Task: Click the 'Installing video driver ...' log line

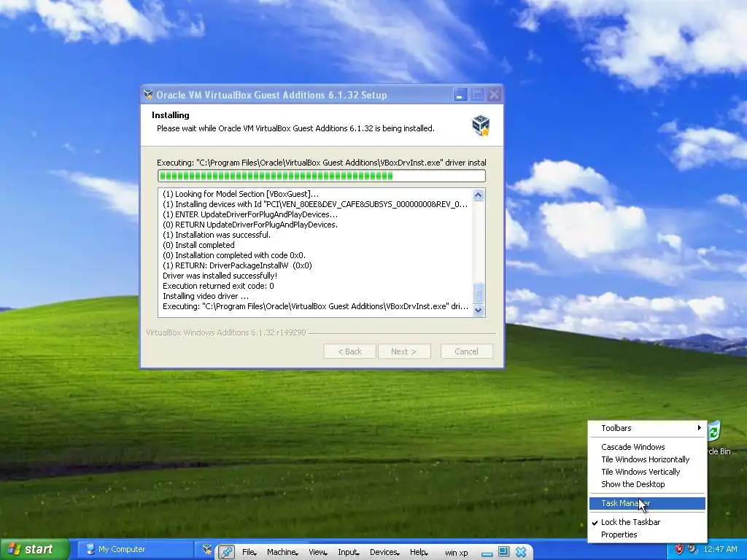Action: [205, 296]
